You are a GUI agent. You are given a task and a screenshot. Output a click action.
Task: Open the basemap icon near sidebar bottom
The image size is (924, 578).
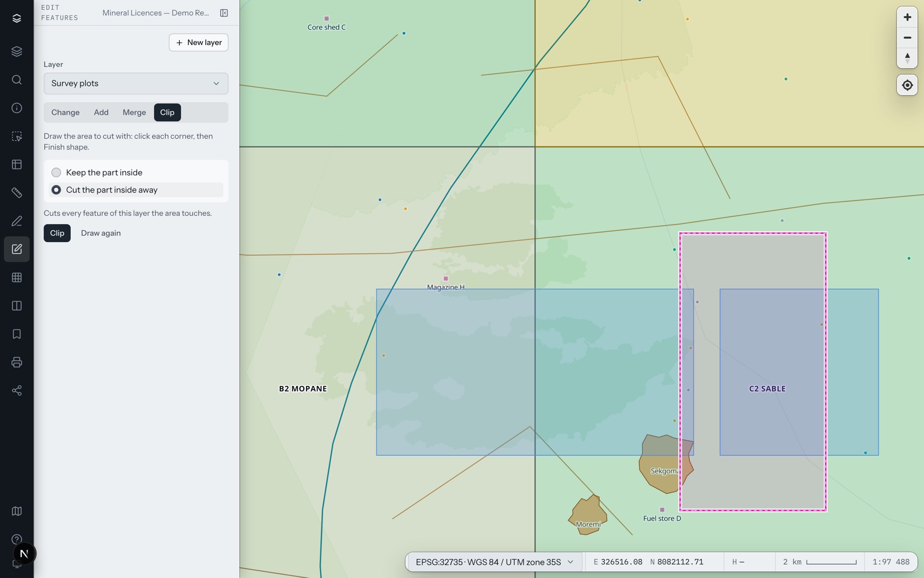pos(16,511)
